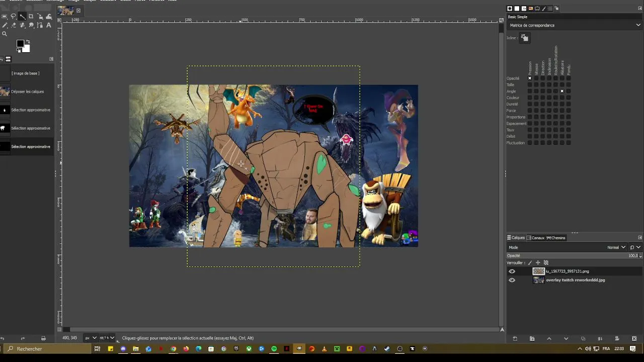Switch to the Canaux tab

pyautogui.click(x=535, y=238)
